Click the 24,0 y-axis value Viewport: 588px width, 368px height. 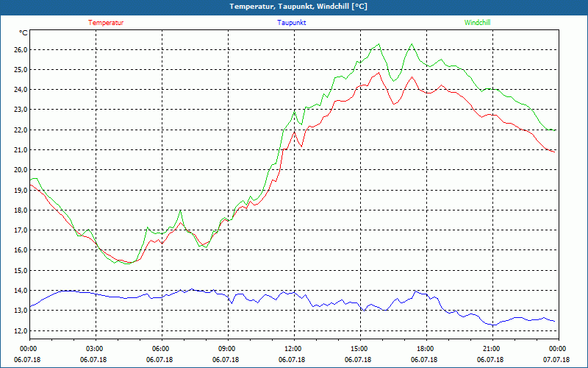[21, 90]
